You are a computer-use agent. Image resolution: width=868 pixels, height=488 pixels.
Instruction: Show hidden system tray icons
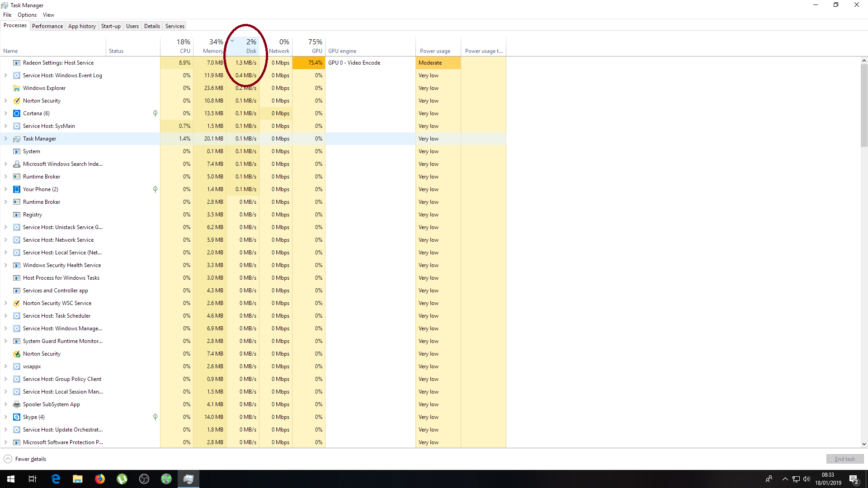pos(785,479)
